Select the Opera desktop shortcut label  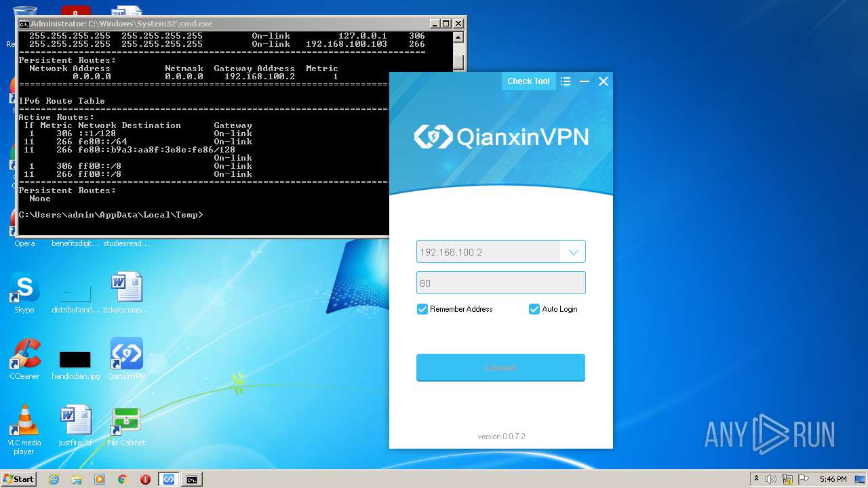[24, 243]
